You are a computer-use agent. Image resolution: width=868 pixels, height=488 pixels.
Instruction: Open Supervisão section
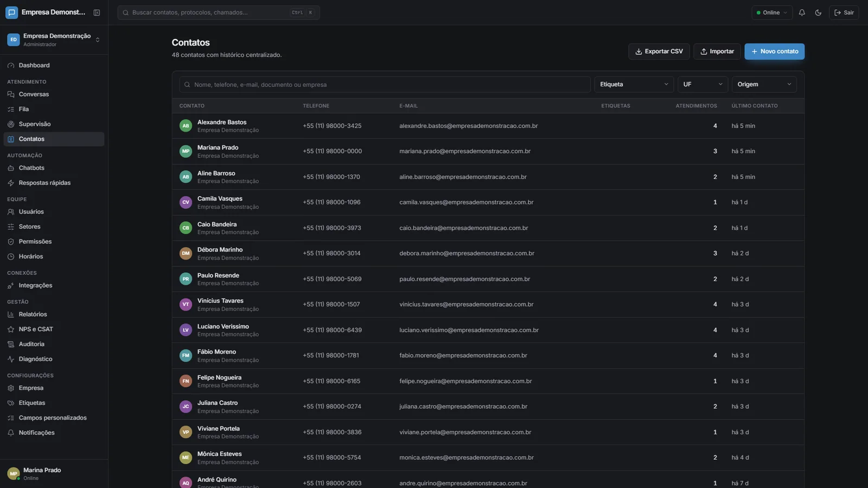pos(54,124)
